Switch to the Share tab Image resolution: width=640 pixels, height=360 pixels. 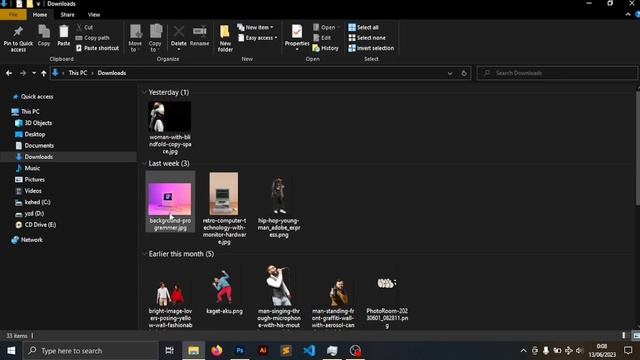coord(67,15)
